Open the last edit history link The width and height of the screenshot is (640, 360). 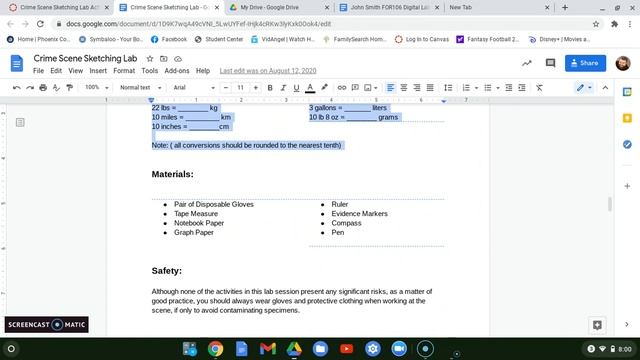click(x=268, y=71)
